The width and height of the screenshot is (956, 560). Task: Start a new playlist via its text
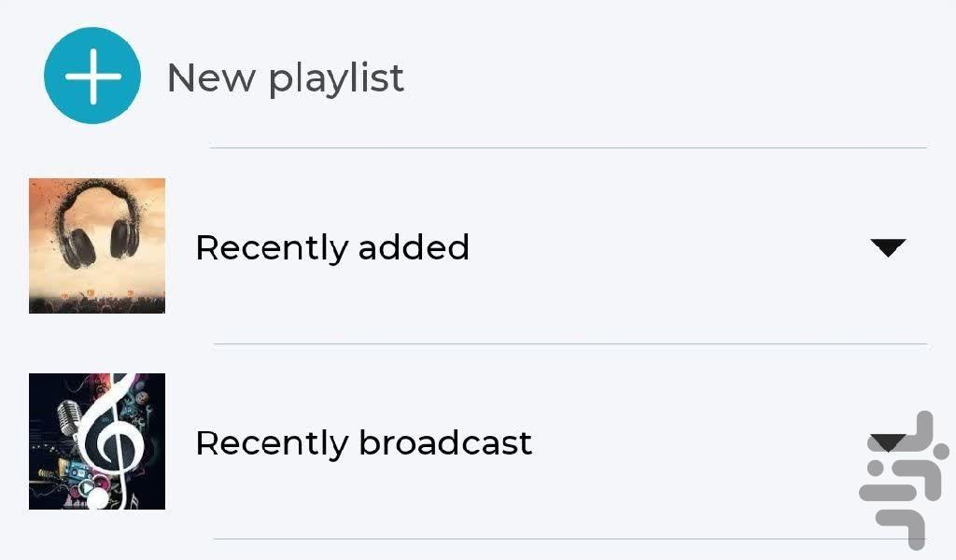(285, 77)
